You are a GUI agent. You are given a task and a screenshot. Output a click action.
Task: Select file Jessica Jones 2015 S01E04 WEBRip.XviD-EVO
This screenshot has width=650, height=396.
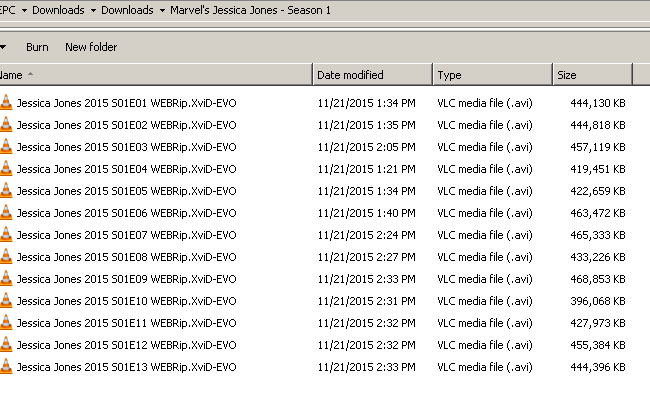[126, 169]
